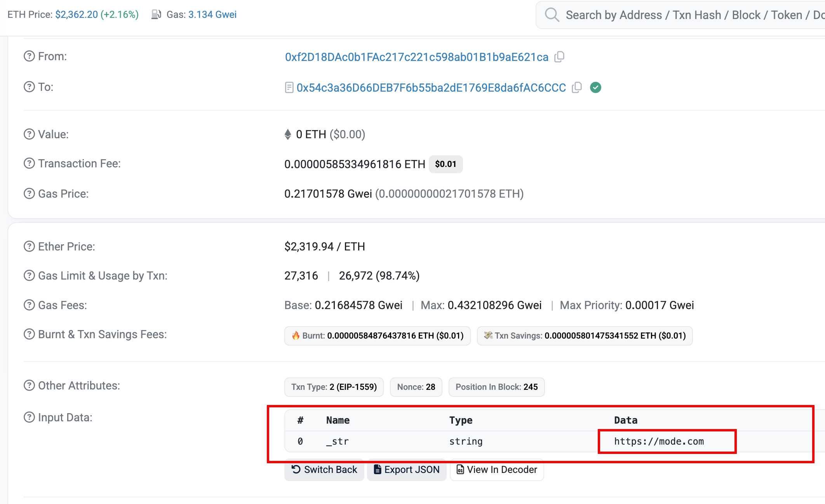Viewport: 825px width, 504px height.
Task: Click the help icon beside Transaction Fee
Action: (29, 163)
